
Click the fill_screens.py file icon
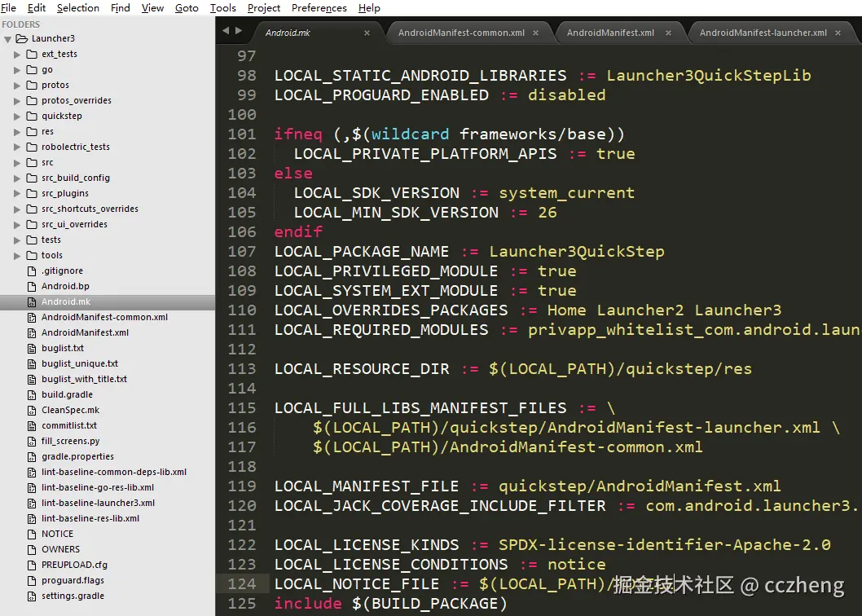click(32, 441)
